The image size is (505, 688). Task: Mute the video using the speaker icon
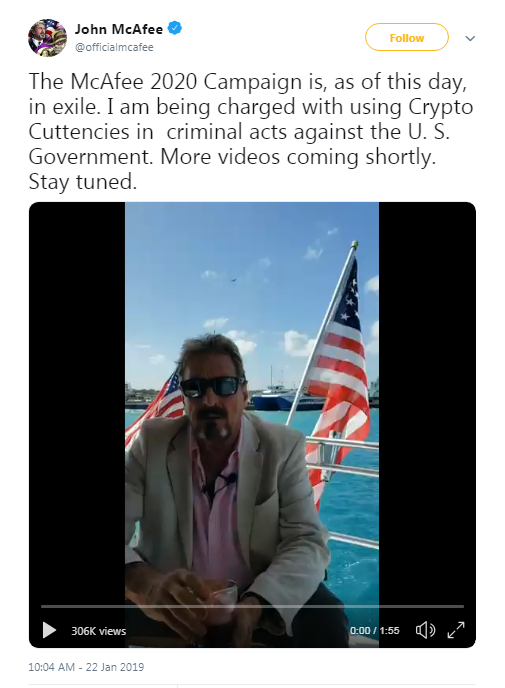pyautogui.click(x=425, y=630)
